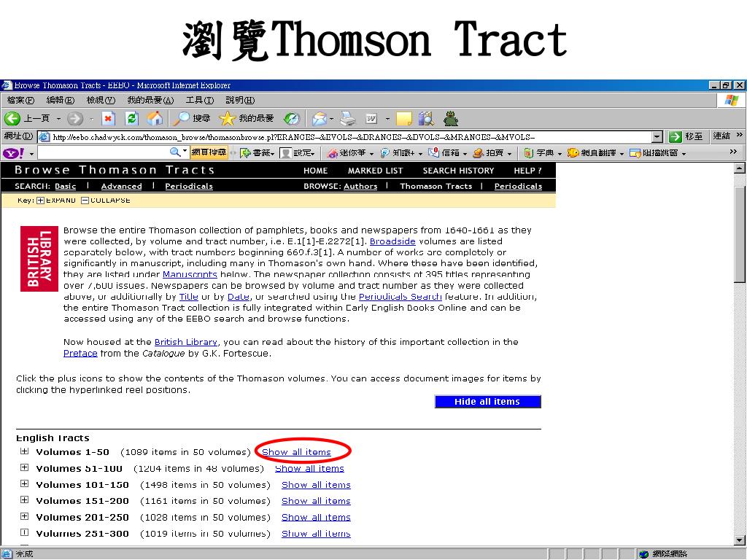Image resolution: width=747 pixels, height=560 pixels.
Task: Open the Back button history dropdown
Action: pos(58,119)
